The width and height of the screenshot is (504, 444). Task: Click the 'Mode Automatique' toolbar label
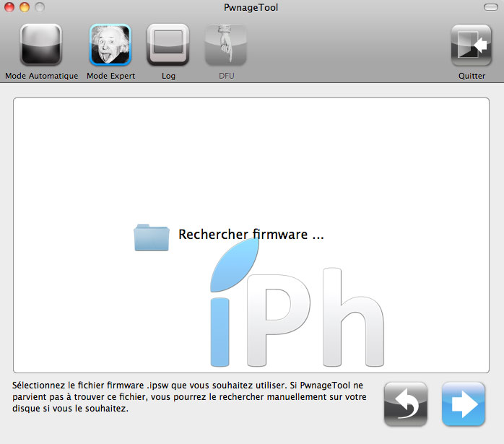pos(41,76)
